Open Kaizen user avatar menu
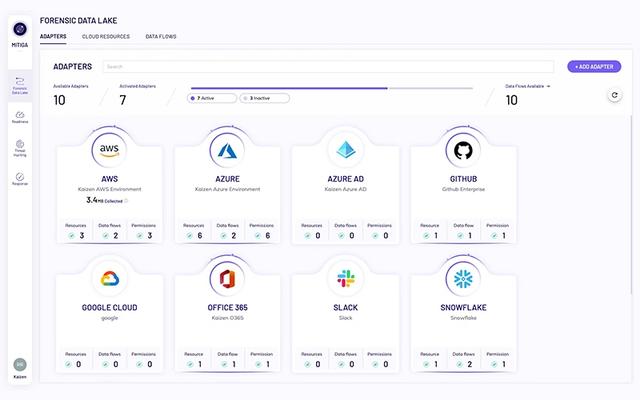 coord(20,365)
